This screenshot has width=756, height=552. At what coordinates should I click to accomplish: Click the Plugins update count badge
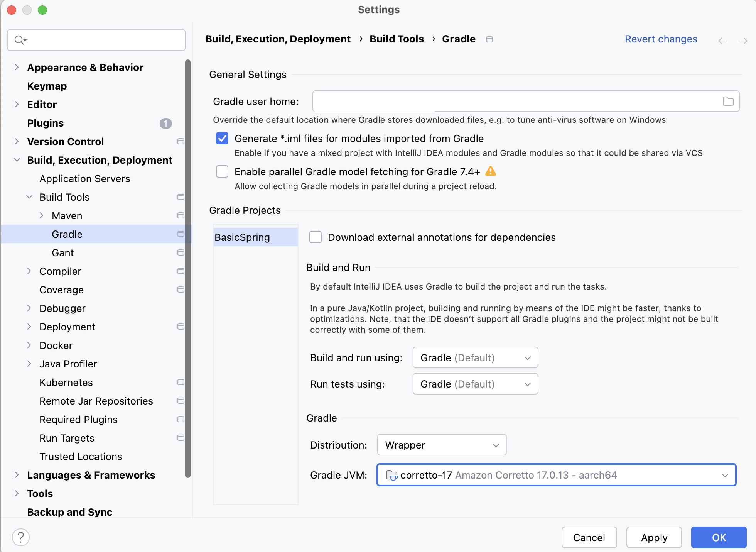(x=165, y=123)
